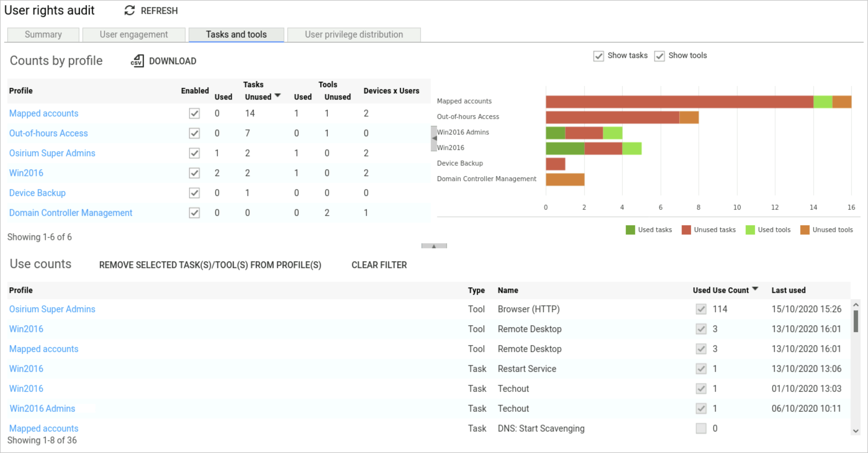Check the Used box for DNS: Start Scavenging
Image resolution: width=868 pixels, height=453 pixels.
coord(701,428)
